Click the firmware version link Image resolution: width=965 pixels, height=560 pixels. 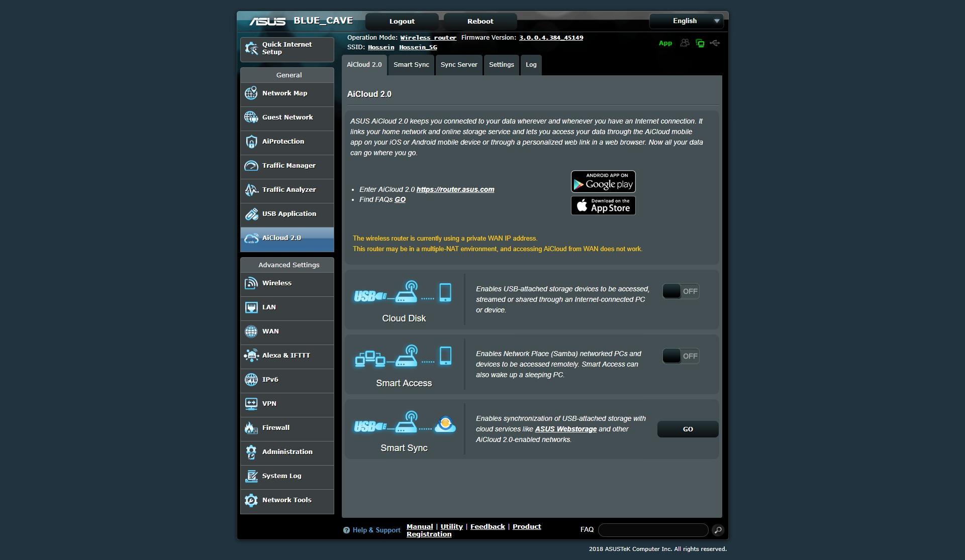coord(551,38)
